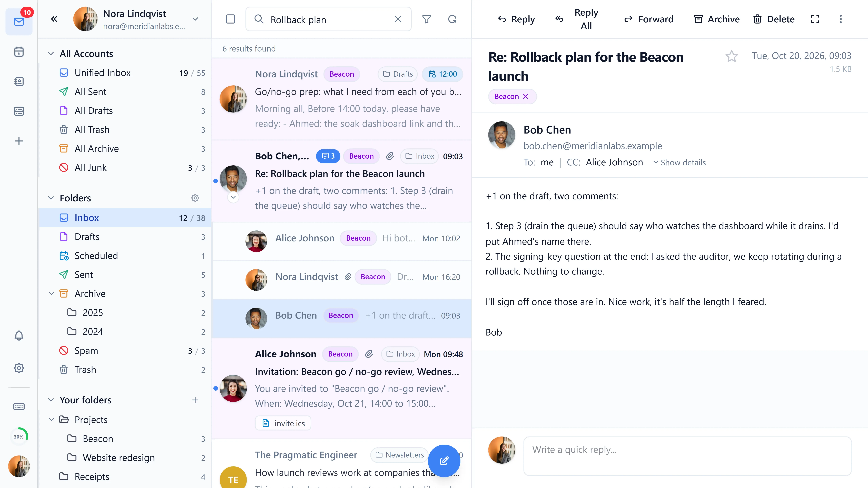Image resolution: width=868 pixels, height=488 pixels.
Task: Collapse the Your folders section
Action: point(51,400)
